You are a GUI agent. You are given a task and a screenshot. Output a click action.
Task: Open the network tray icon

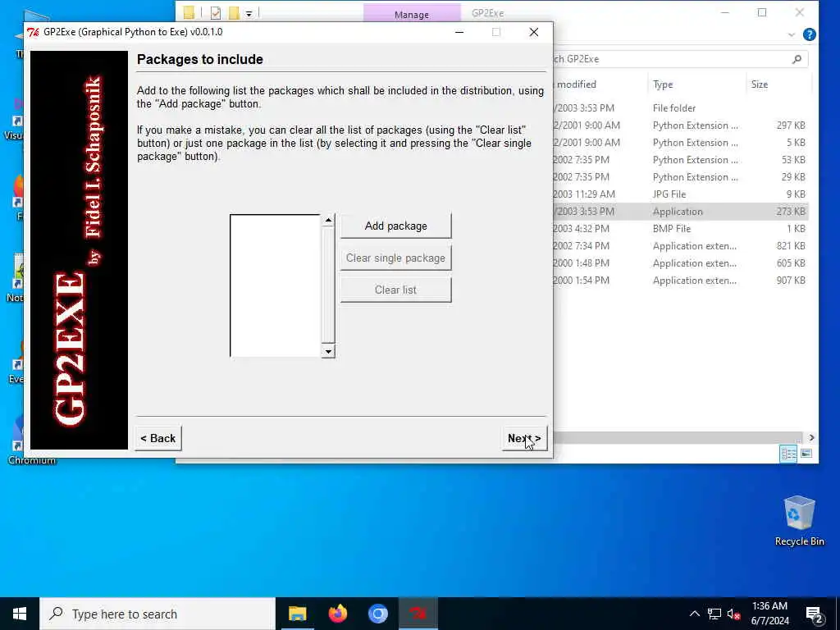click(x=714, y=614)
